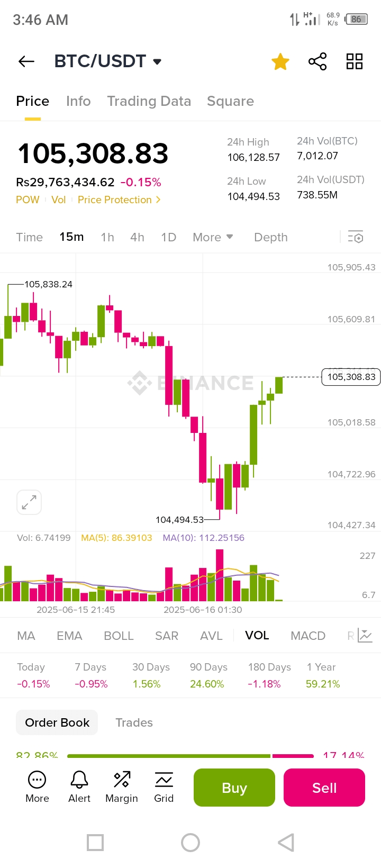The width and height of the screenshot is (381, 868).
Task: Expand the More timeframes dropdown
Action: click(x=213, y=237)
